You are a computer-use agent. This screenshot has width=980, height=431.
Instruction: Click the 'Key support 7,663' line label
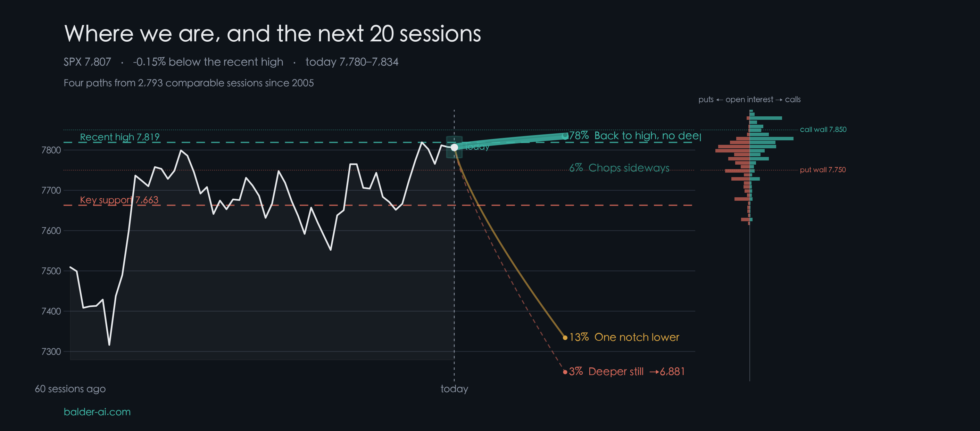[119, 200]
